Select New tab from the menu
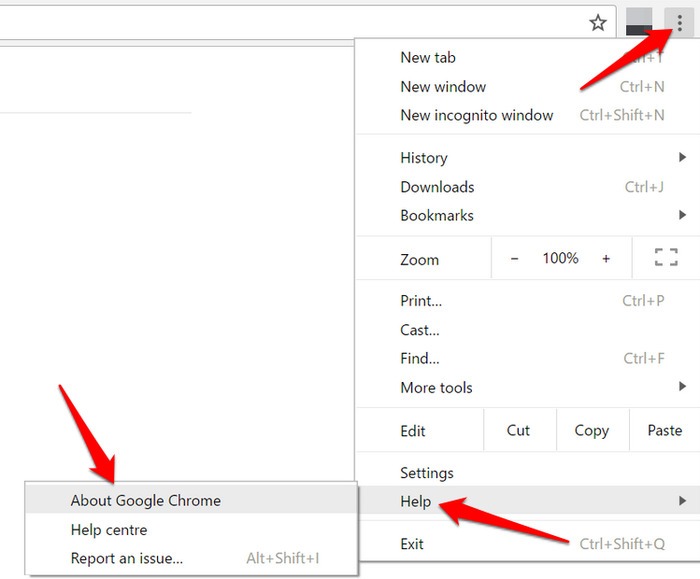Screen dimensions: 700x579 [528, 58]
